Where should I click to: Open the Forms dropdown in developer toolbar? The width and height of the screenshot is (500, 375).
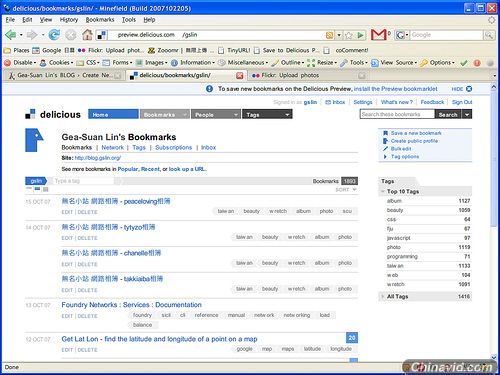coord(117,63)
